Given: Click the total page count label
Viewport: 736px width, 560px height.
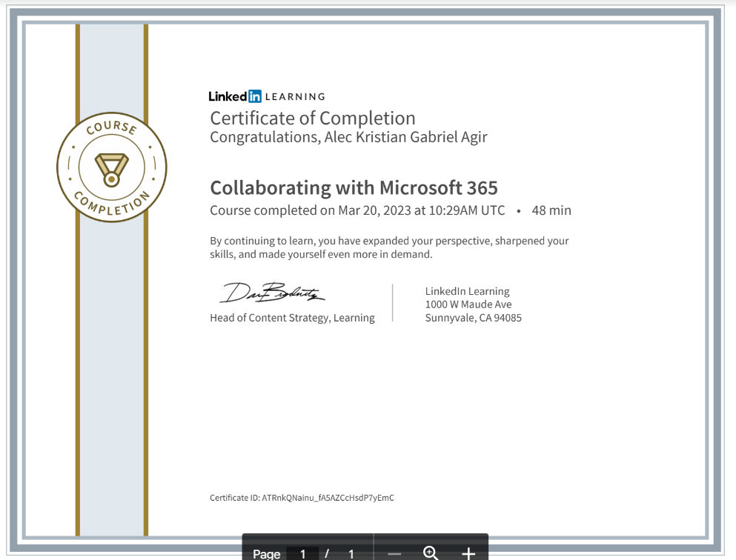Looking at the screenshot, I should [351, 553].
